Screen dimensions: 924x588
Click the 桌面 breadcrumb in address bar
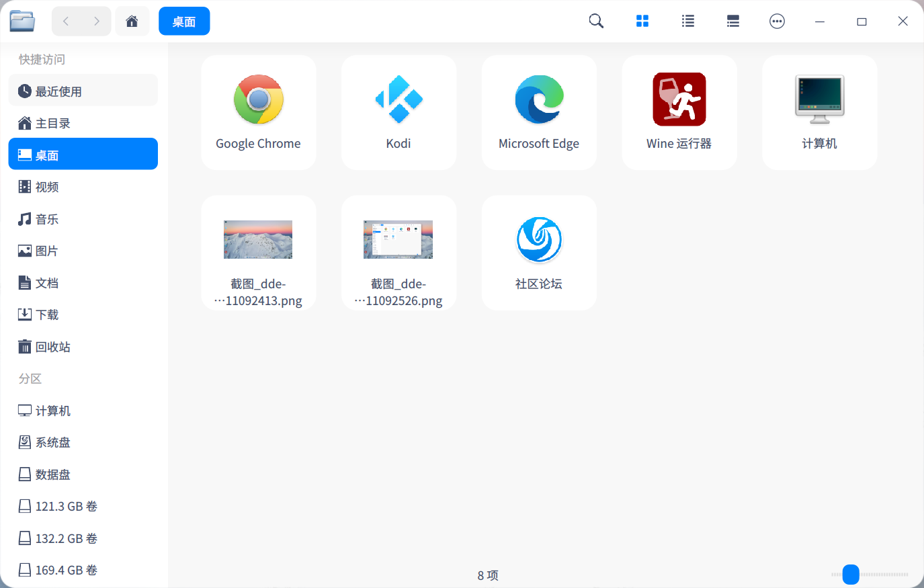(184, 22)
